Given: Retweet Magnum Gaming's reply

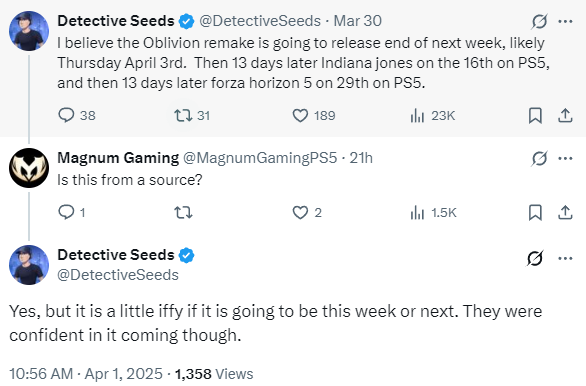Looking at the screenshot, I should (x=183, y=213).
